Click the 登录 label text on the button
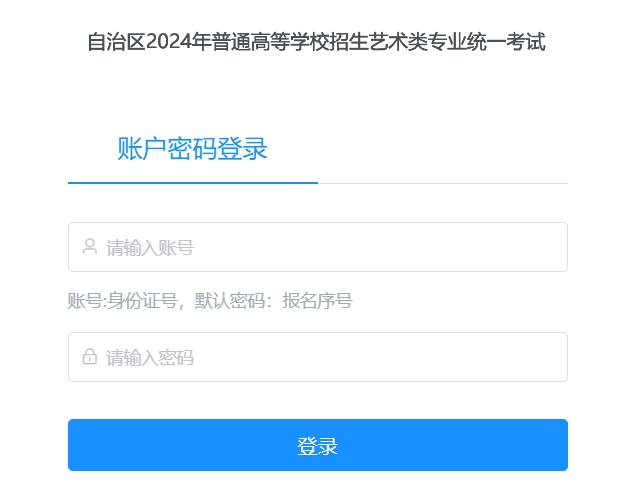The image size is (629, 495). click(317, 446)
